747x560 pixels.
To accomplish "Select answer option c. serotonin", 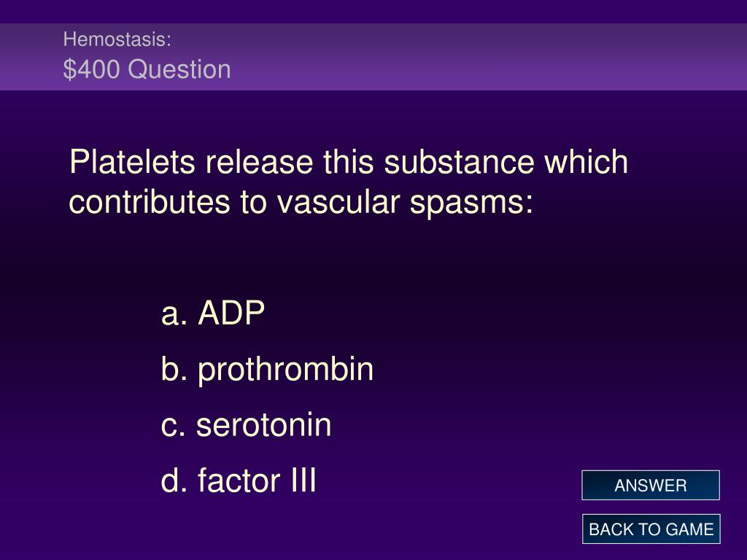I will pos(247,425).
